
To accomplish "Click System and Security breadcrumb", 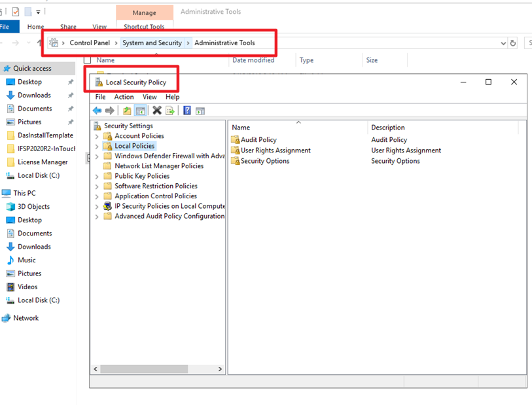I will [152, 43].
